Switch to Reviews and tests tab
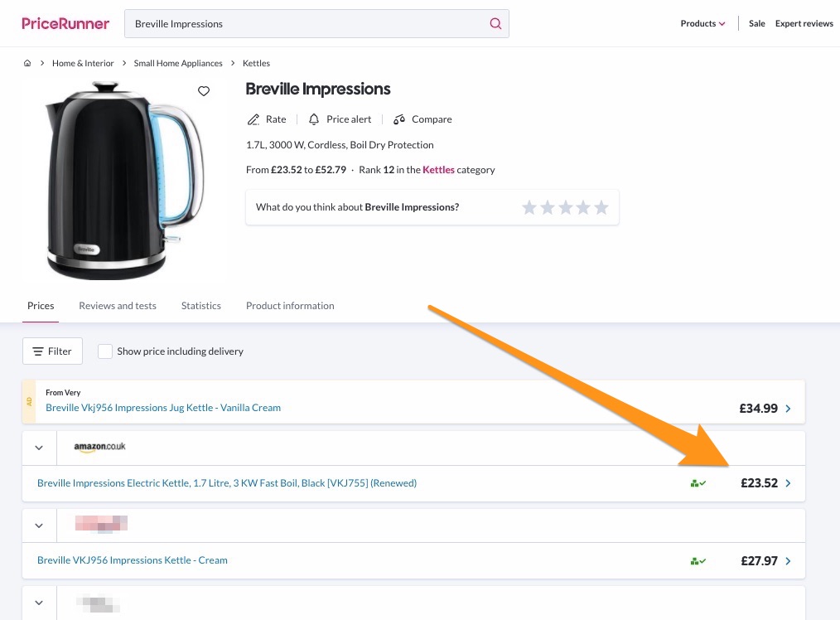Viewport: 840px width, 620px height. 118,306
